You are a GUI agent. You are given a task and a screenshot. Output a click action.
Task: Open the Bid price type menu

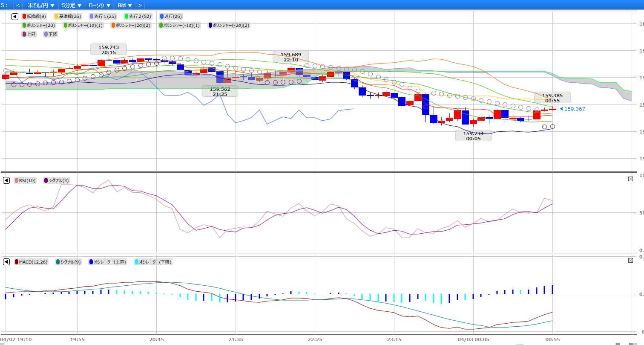[x=124, y=5]
